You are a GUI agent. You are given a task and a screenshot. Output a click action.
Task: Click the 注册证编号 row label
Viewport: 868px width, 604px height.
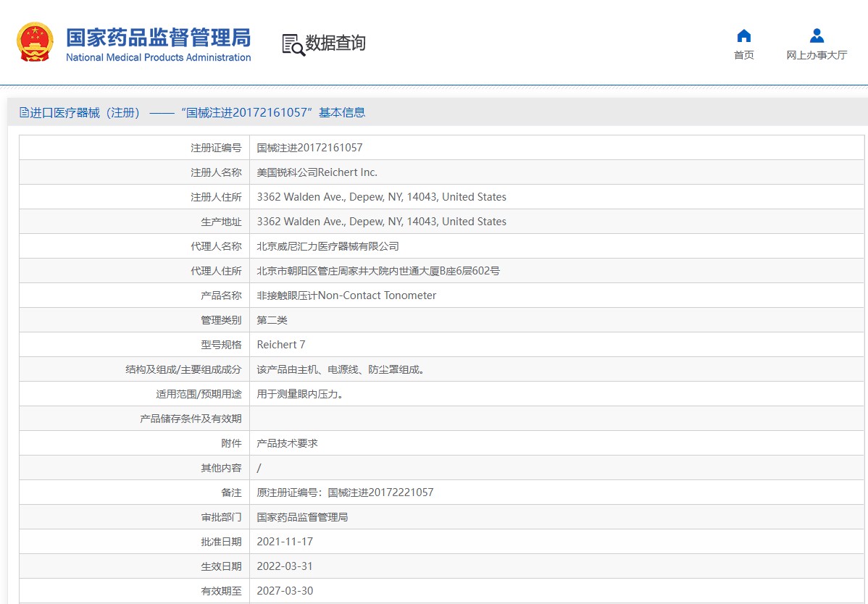[x=216, y=148]
